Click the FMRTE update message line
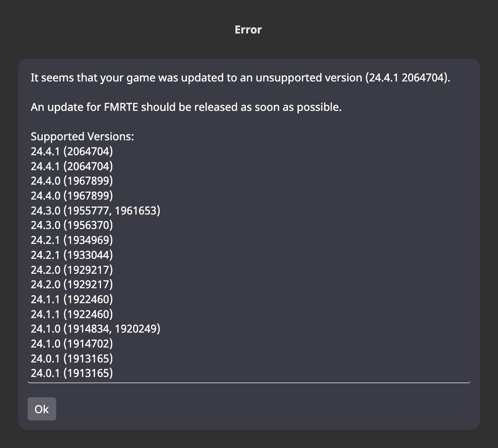 (x=186, y=107)
